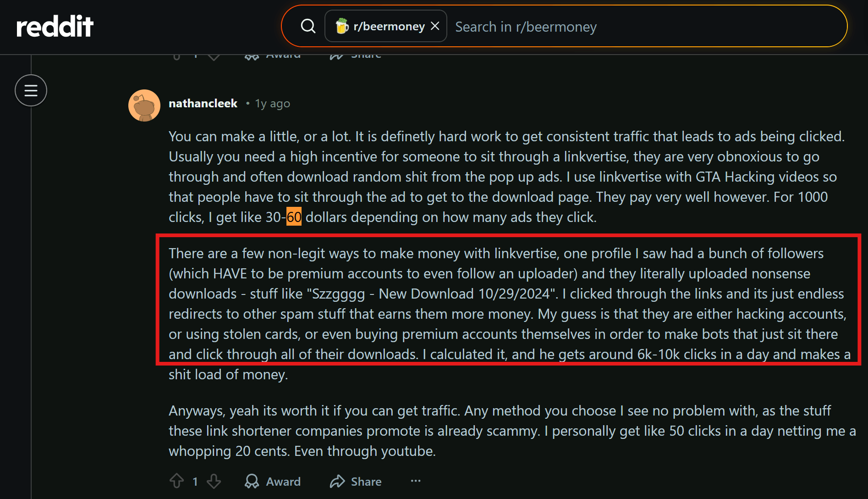
Task: Click the vote count beside the upvote arrow
Action: (195, 482)
